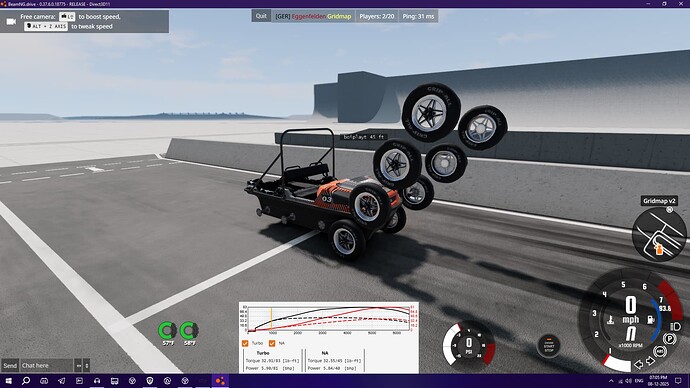Click the chat height toggle arrows button
The image size is (690, 388).
[x=87, y=366]
